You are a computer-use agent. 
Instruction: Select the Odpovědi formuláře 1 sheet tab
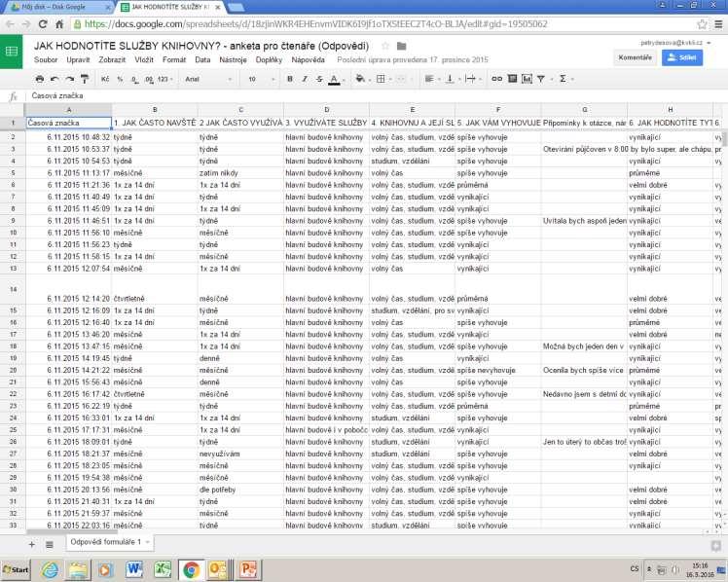[x=110, y=542]
